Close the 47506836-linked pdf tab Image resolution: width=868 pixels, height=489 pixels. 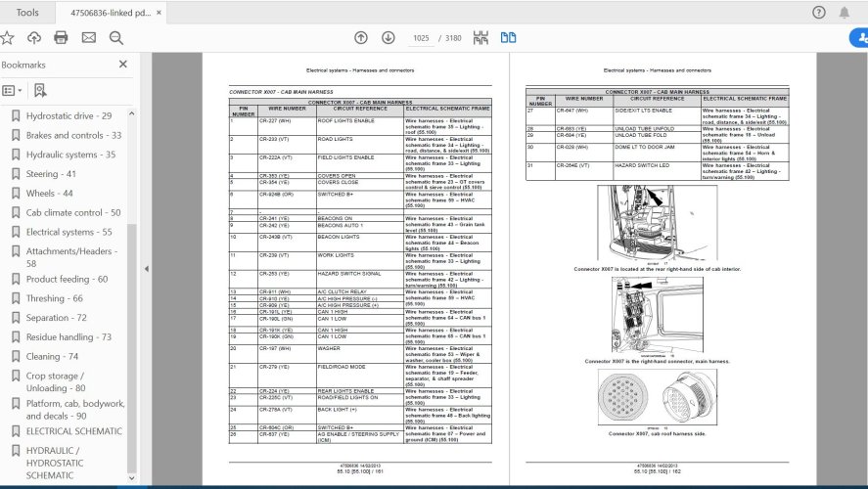(x=159, y=12)
